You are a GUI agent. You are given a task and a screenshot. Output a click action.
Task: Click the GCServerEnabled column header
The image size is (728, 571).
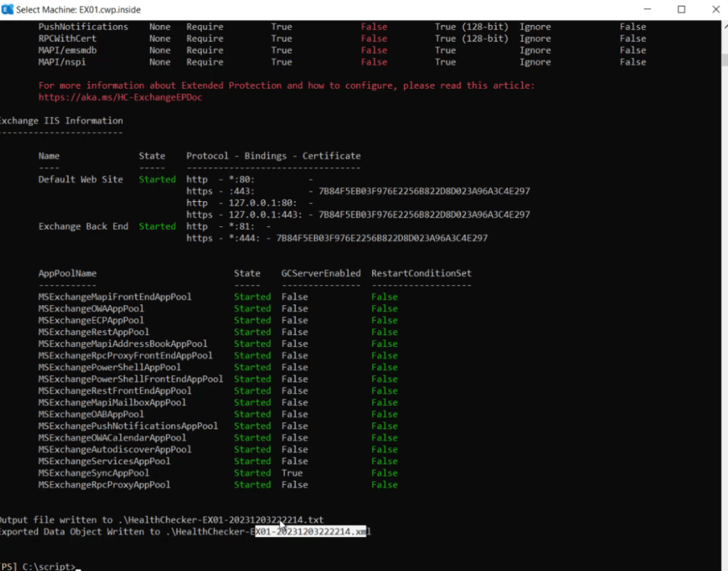point(321,272)
